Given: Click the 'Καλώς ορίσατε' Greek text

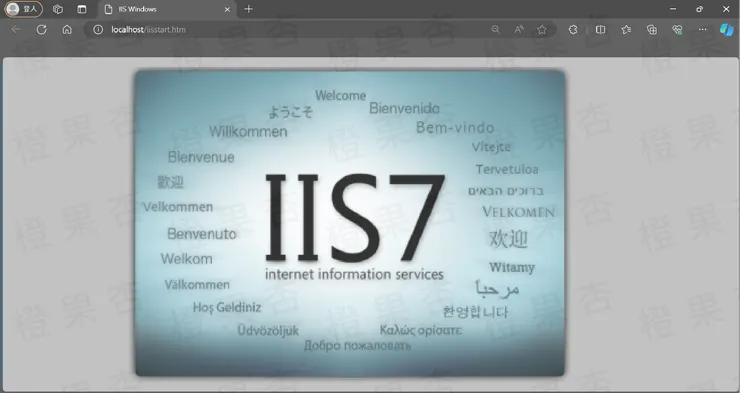Looking at the screenshot, I should (x=421, y=330).
